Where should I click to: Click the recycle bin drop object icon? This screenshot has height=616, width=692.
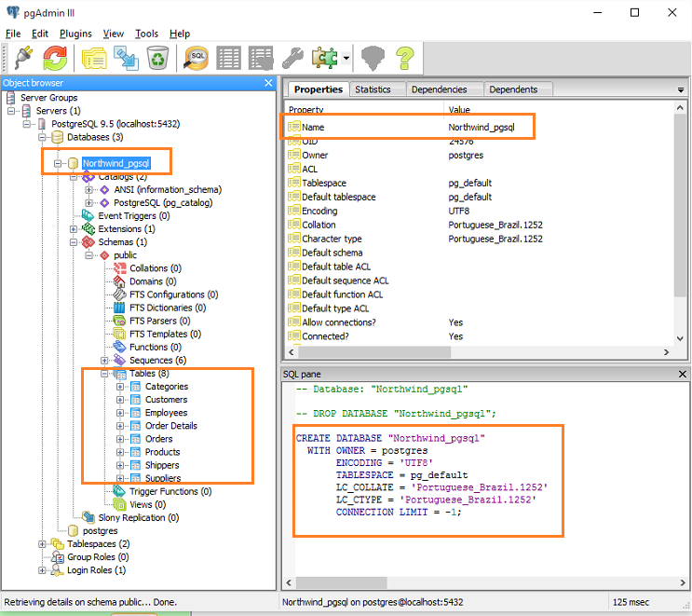click(157, 58)
